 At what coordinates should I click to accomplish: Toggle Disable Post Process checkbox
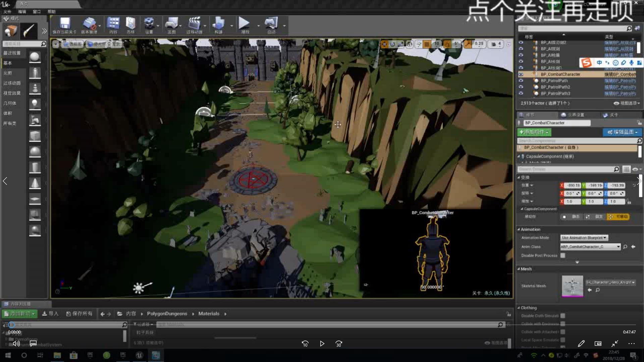pos(563,255)
